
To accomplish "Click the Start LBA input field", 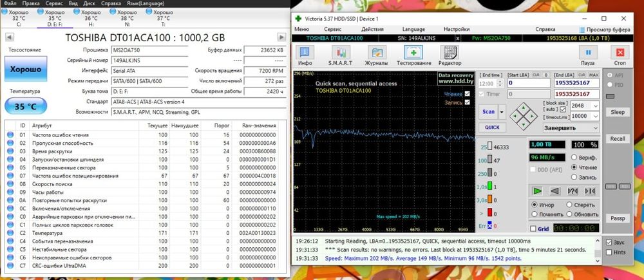I will 529,83.
